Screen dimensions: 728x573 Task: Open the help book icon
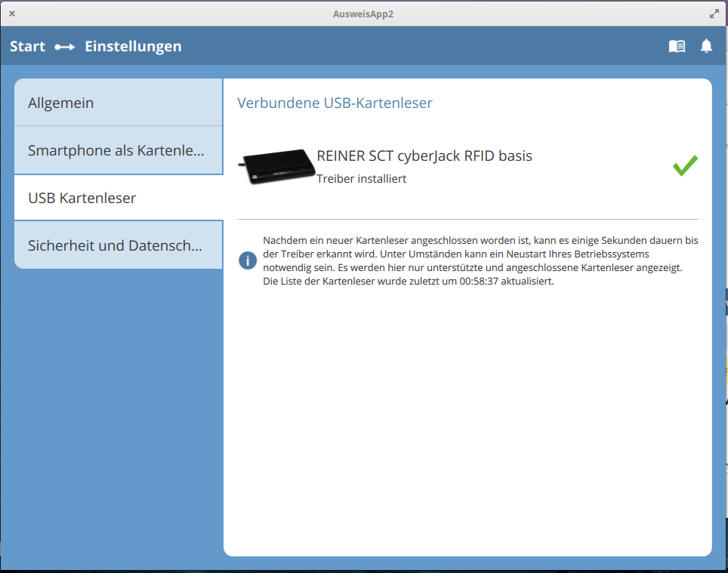[677, 47]
